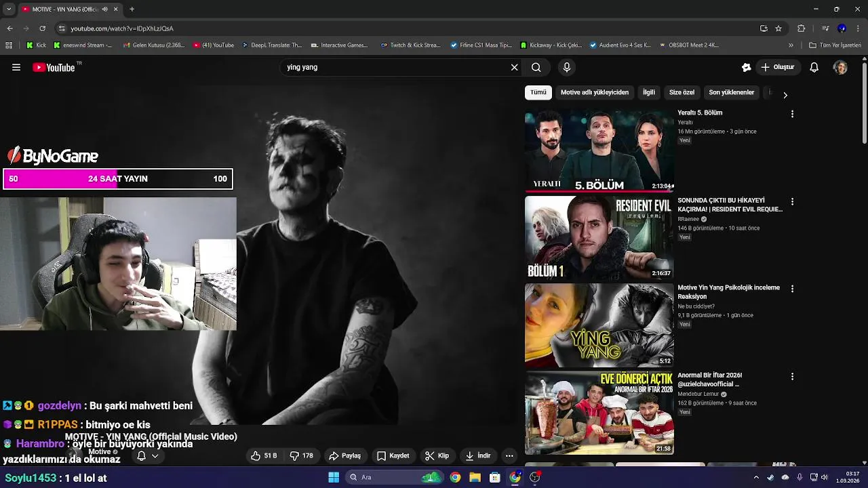Image resolution: width=868 pixels, height=488 pixels.
Task: Open options for Yin Yang Psikolojik inceleme
Action: pos(792,289)
